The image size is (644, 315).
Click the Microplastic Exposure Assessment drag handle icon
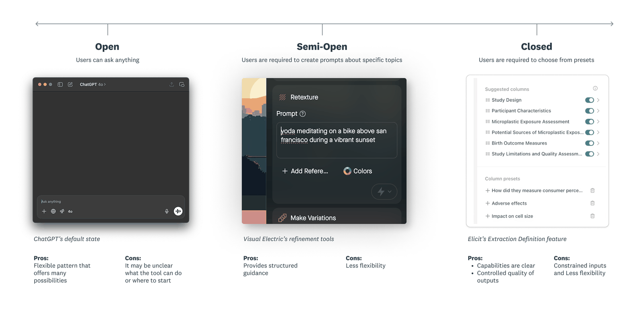tap(487, 122)
